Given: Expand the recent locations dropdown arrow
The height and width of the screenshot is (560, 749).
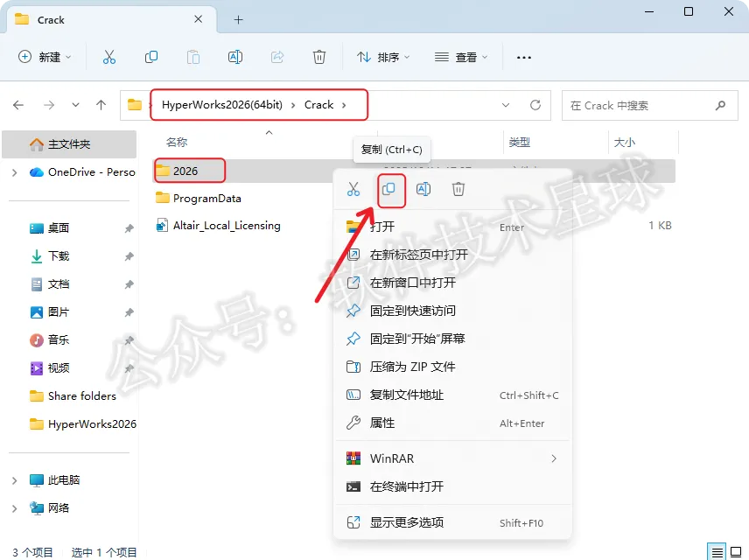Looking at the screenshot, I should pos(75,105).
